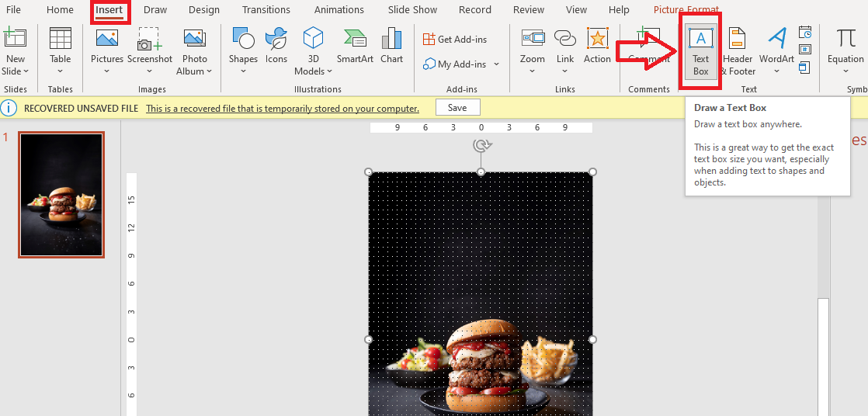The height and width of the screenshot is (416, 868).
Task: Switch to the Draw tab
Action: 155,10
